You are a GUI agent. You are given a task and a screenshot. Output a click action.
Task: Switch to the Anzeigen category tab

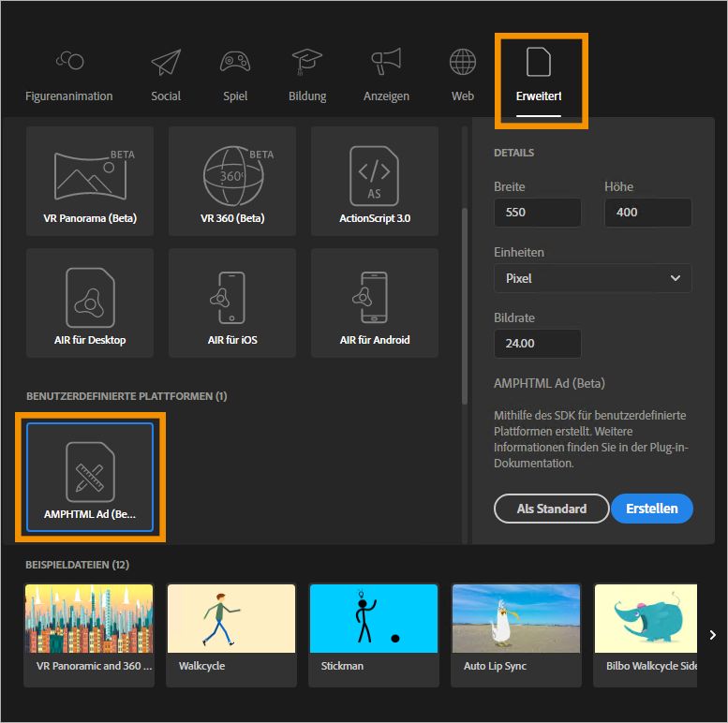coord(386,77)
